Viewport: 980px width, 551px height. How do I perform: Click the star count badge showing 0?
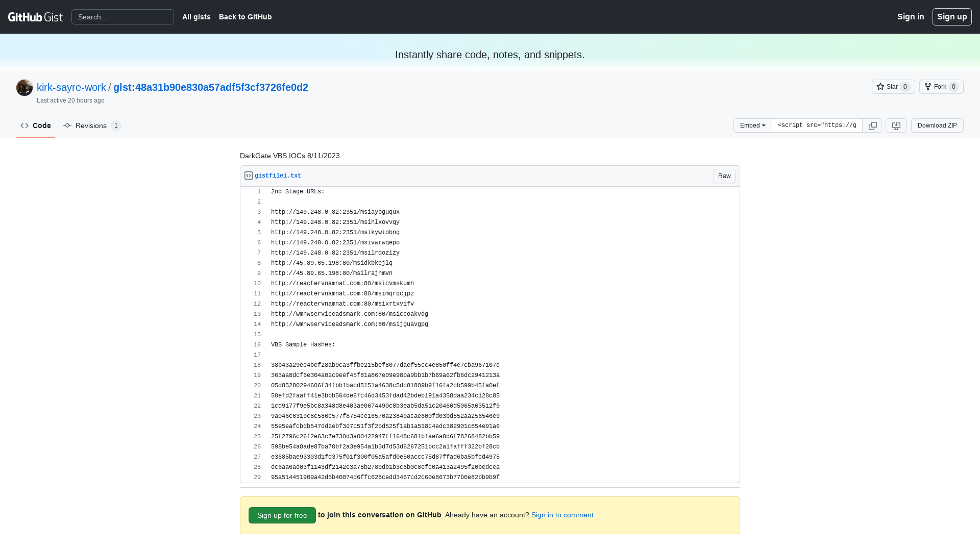coord(905,87)
